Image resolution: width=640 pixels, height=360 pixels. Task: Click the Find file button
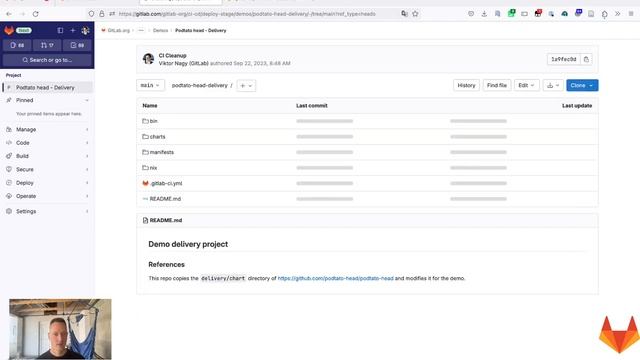(497, 85)
